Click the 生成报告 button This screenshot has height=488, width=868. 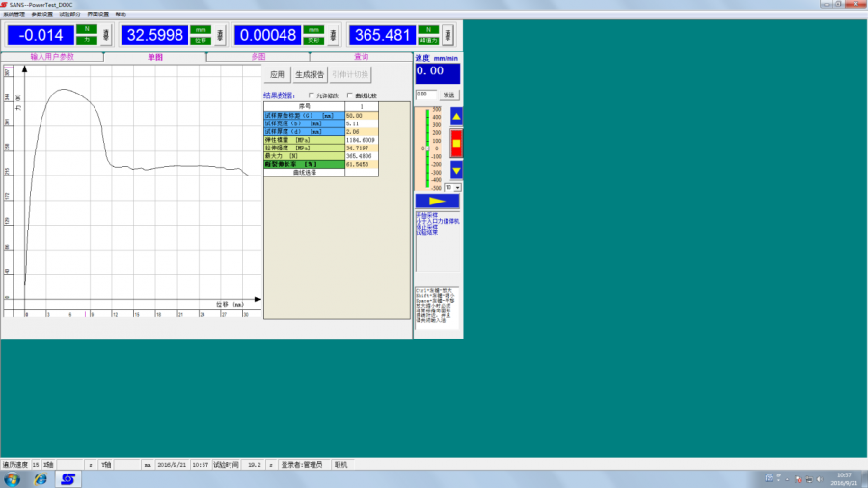(310, 74)
